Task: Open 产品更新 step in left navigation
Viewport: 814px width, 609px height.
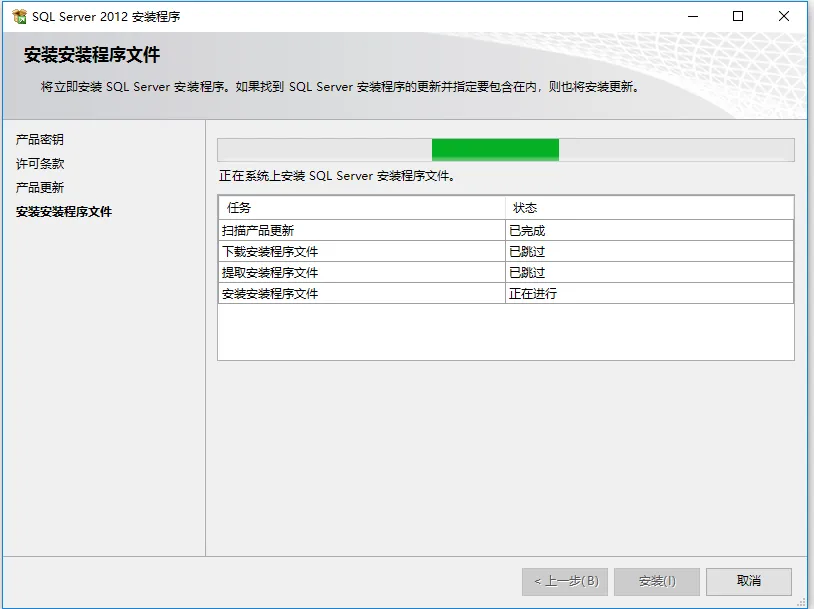Action: [40, 188]
